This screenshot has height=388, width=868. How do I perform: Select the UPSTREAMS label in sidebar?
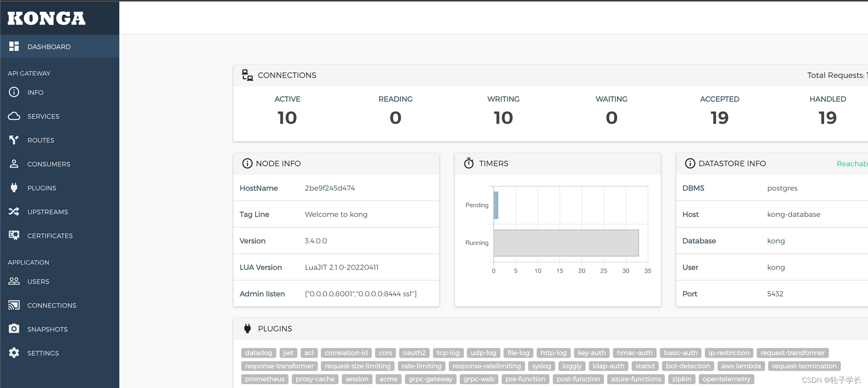tap(48, 212)
